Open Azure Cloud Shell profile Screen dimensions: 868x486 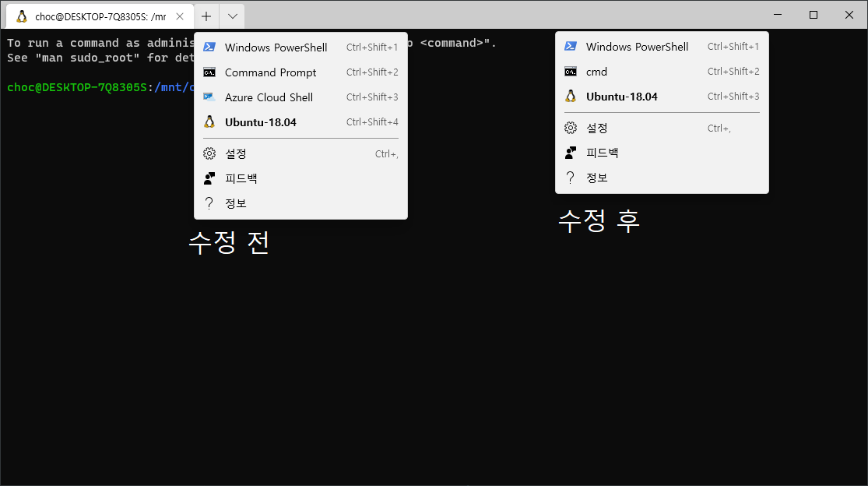(x=300, y=97)
